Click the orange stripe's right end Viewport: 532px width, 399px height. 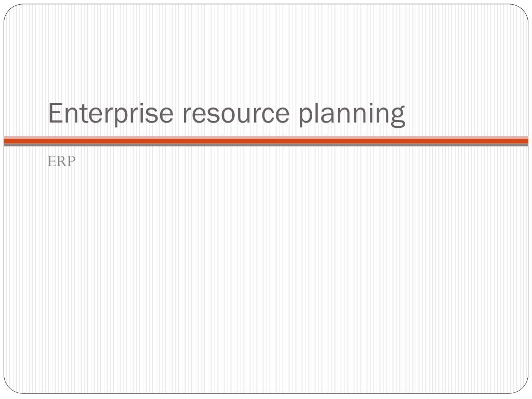pos(524,141)
